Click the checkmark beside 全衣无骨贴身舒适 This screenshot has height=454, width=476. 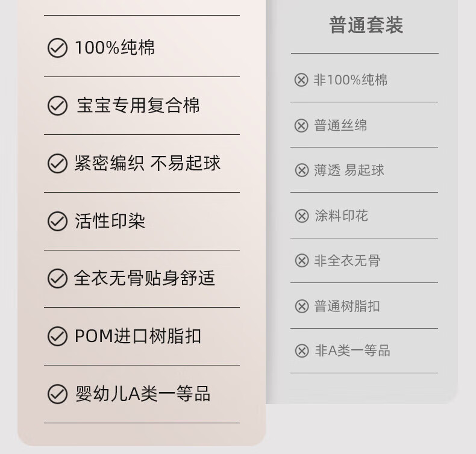tap(57, 279)
